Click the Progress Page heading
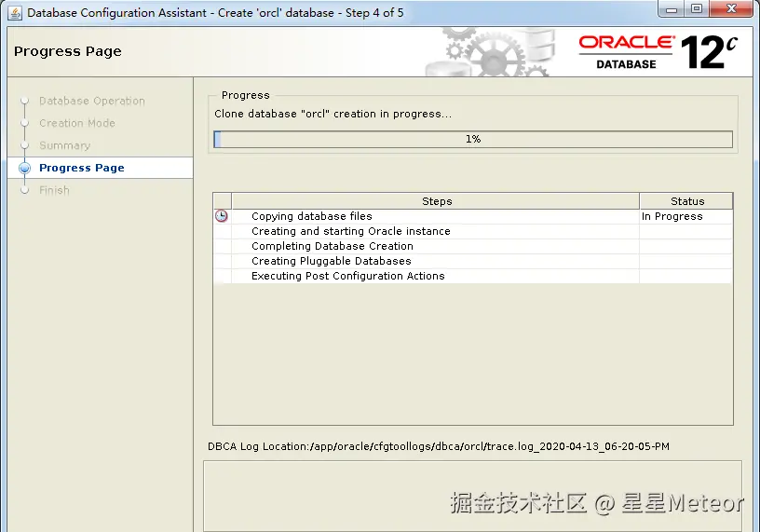760x532 pixels. (x=68, y=51)
